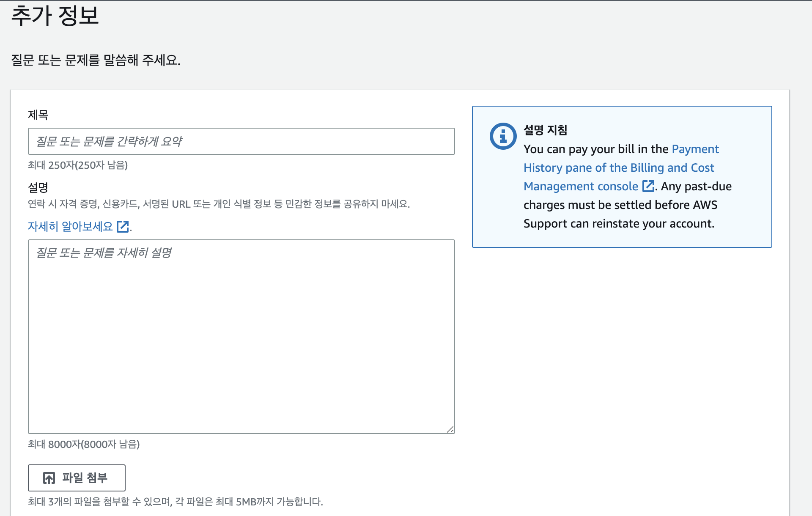The image size is (812, 516).
Task: Click external link icon after Management console
Action: pyautogui.click(x=648, y=186)
